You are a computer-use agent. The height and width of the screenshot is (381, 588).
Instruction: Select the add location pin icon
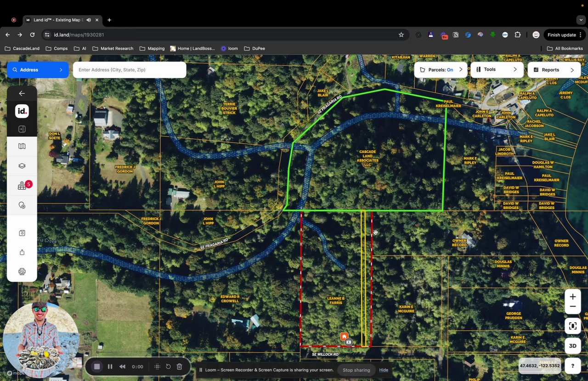tap(22, 205)
